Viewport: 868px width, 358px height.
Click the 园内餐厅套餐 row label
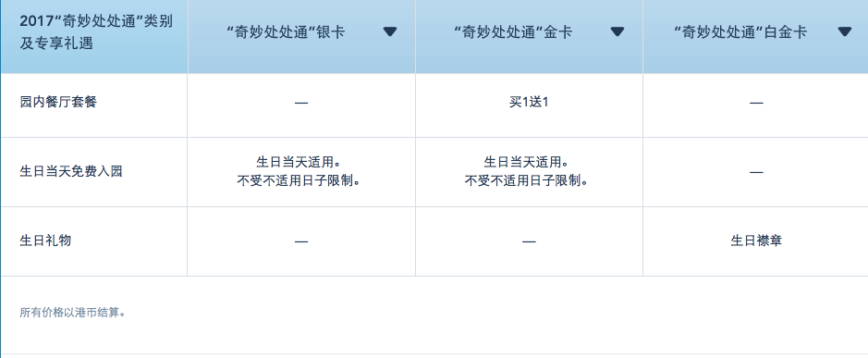coord(58,103)
